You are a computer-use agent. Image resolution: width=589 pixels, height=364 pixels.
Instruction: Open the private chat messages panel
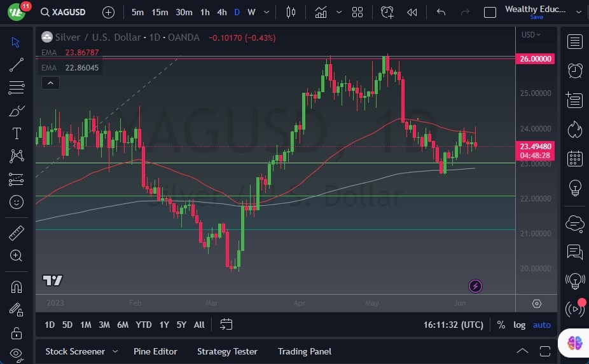(575, 252)
